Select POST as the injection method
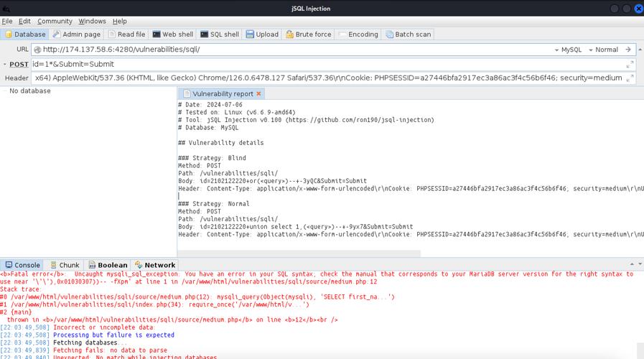Screen dimensions: 644x359 click(x=19, y=64)
